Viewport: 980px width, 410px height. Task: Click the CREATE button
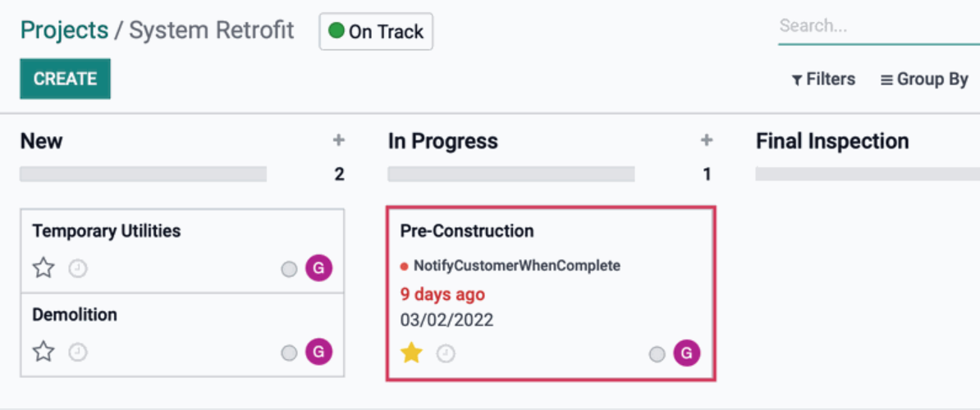(65, 79)
